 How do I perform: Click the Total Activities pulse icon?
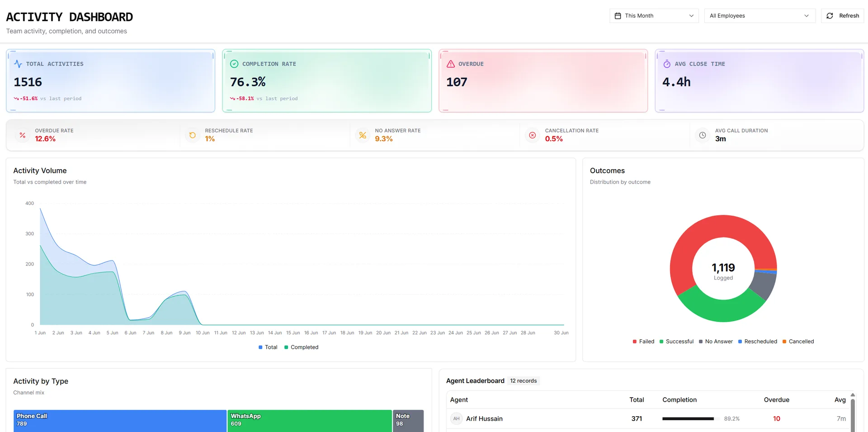coord(18,64)
